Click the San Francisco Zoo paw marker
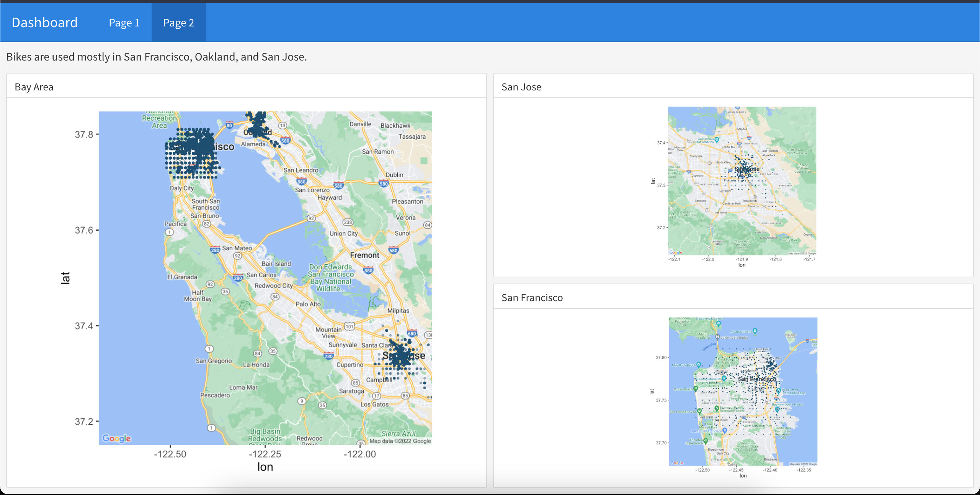 [699, 411]
